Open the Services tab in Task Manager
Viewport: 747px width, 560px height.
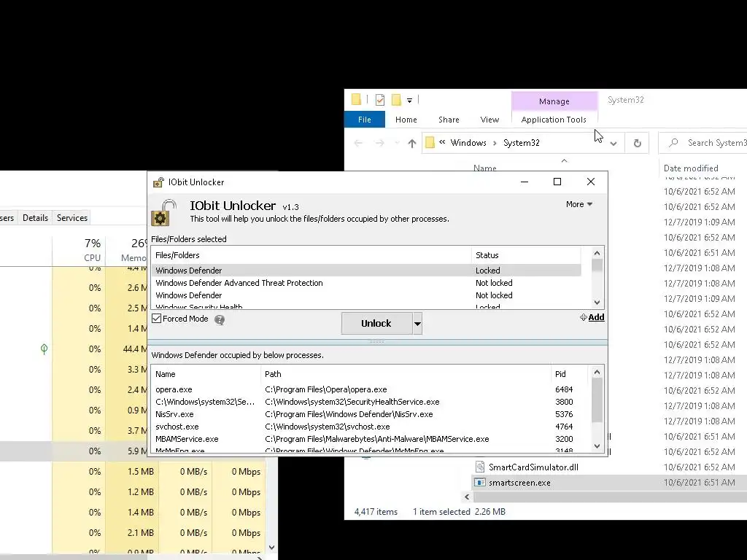click(x=72, y=217)
